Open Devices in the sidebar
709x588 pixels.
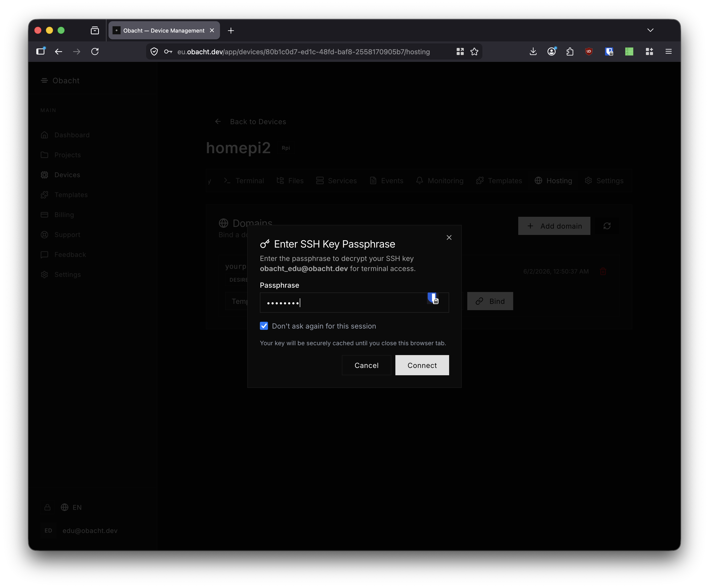tap(60, 175)
